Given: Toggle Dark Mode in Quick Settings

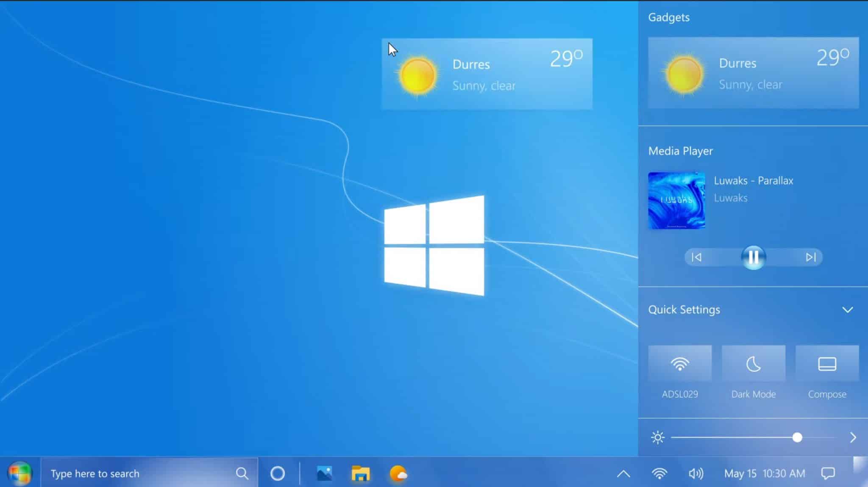Looking at the screenshot, I should [x=754, y=363].
